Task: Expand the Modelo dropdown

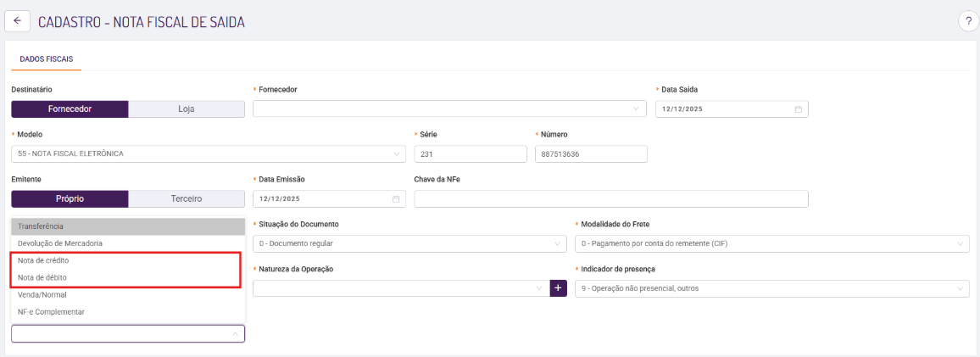Action: (208, 153)
